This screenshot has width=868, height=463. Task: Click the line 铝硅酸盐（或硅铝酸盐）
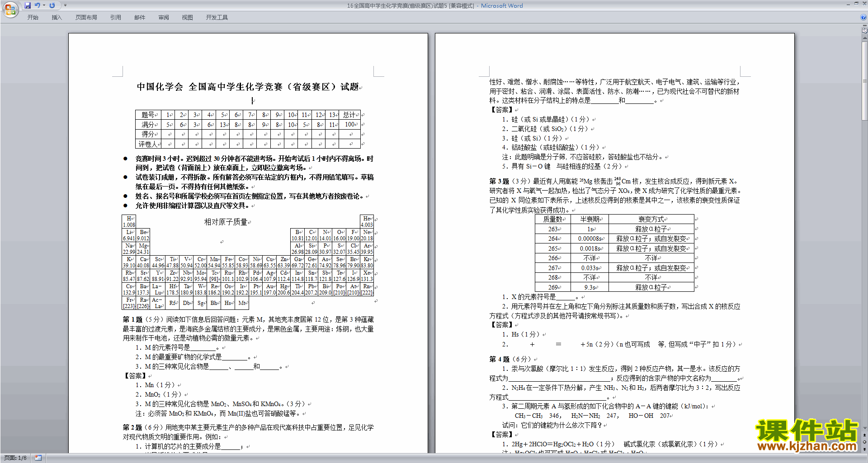[554, 147]
